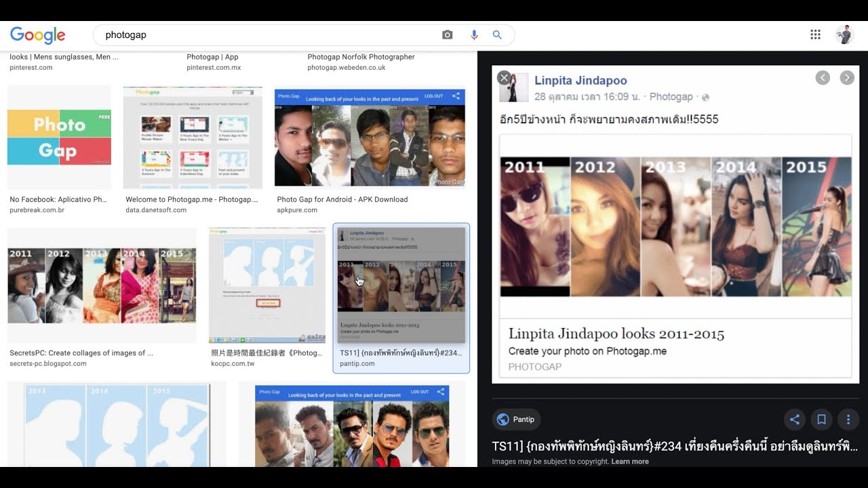Click Linpita's small avatar in preview
868x488 pixels.
[x=513, y=87]
